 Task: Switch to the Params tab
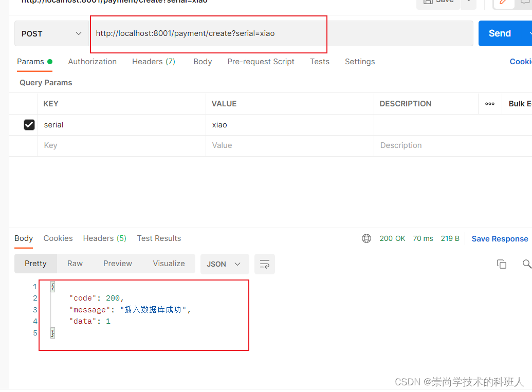pos(34,62)
